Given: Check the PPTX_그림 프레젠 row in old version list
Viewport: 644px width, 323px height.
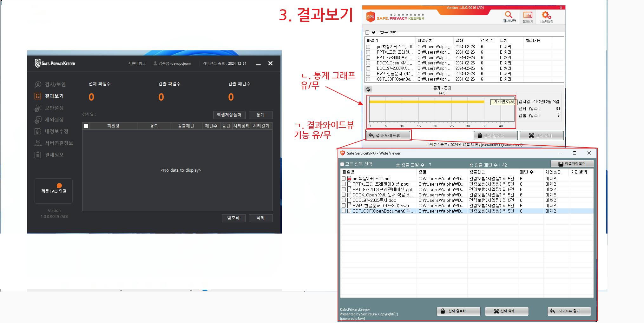Looking at the screenshot, I should pyautogui.click(x=368, y=52).
